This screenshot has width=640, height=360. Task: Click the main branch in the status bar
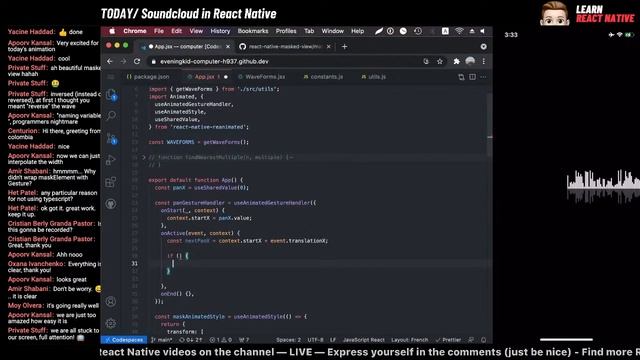162,340
